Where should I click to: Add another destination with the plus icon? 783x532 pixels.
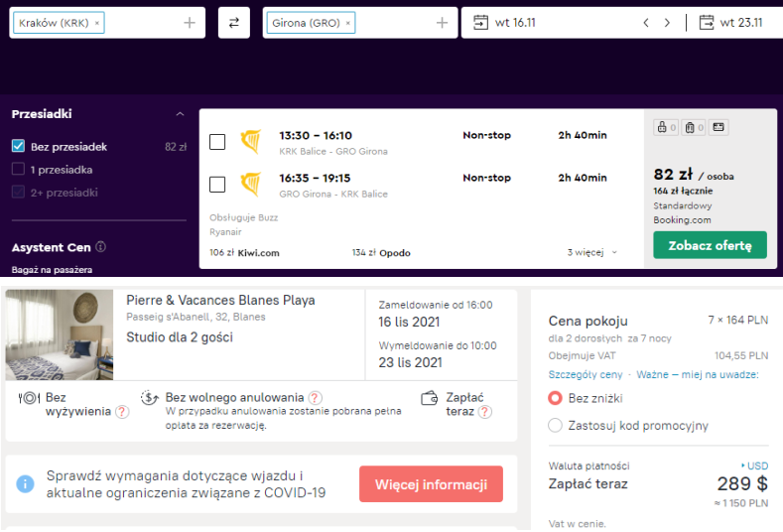click(x=443, y=23)
